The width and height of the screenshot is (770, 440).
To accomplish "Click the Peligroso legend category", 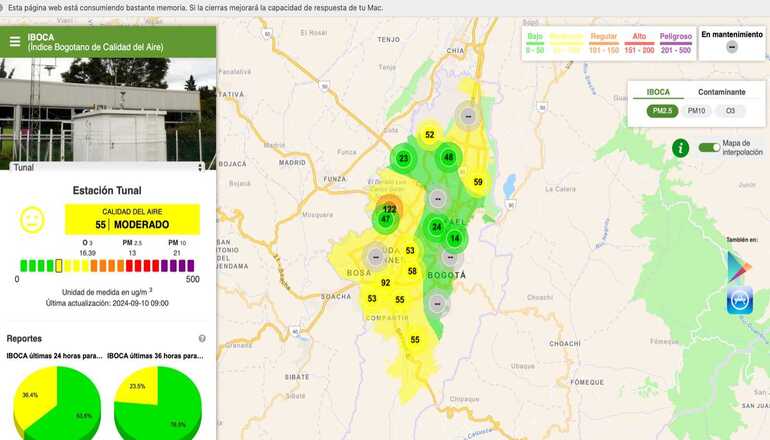I will click(675, 42).
